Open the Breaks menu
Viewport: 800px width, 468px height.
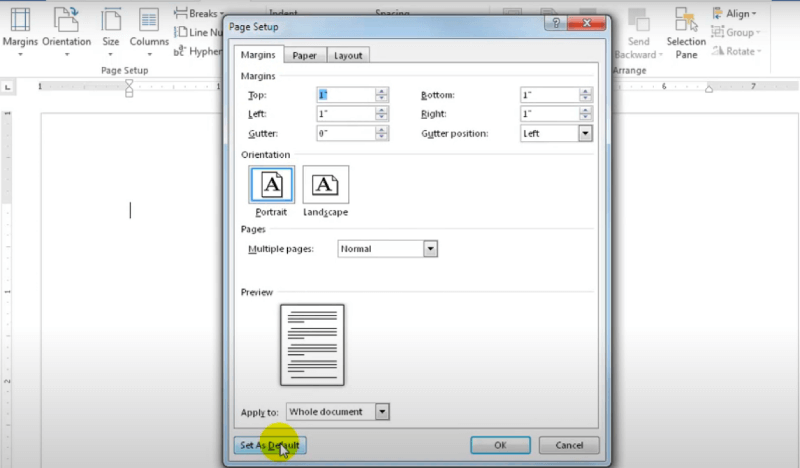[x=196, y=13]
